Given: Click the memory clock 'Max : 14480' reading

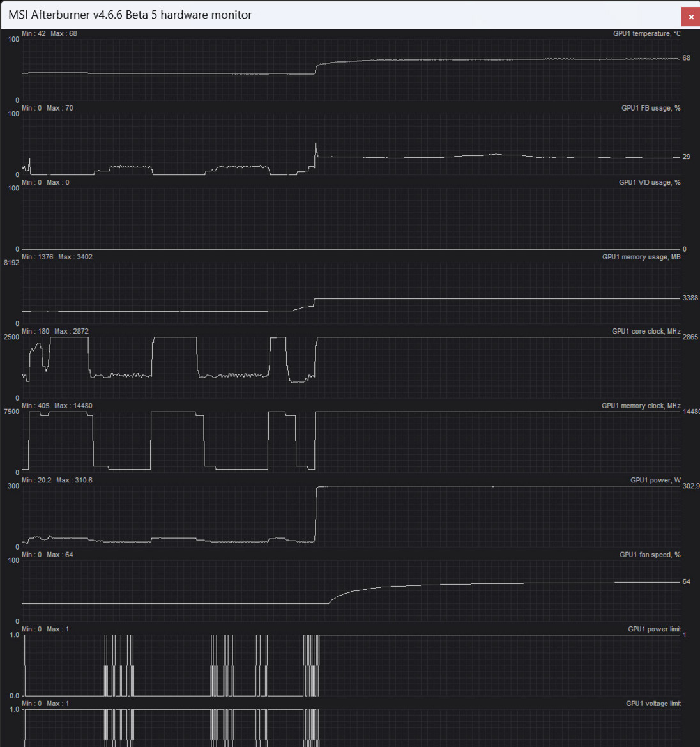Looking at the screenshot, I should (73, 405).
